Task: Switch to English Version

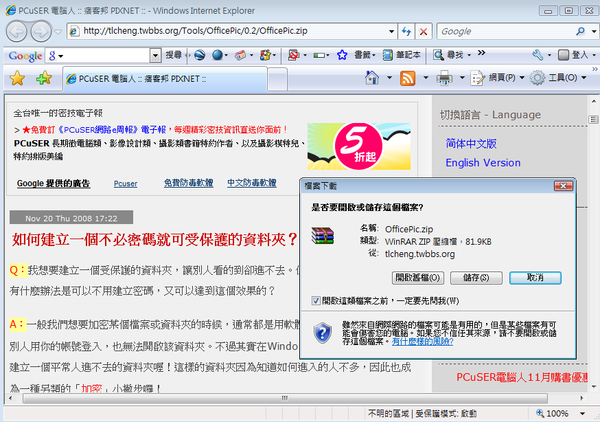Action: 483,163
